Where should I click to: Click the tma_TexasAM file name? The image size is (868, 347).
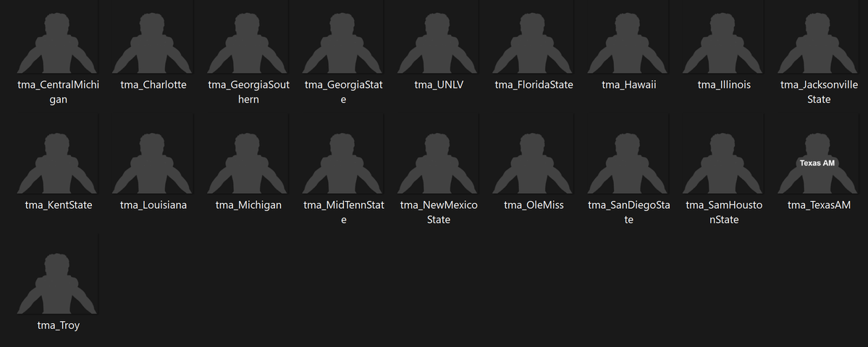click(819, 205)
